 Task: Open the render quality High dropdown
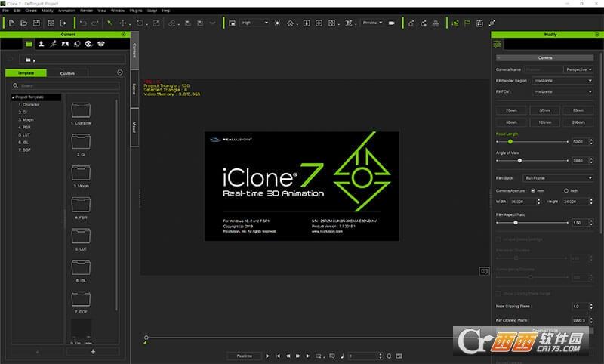254,23
